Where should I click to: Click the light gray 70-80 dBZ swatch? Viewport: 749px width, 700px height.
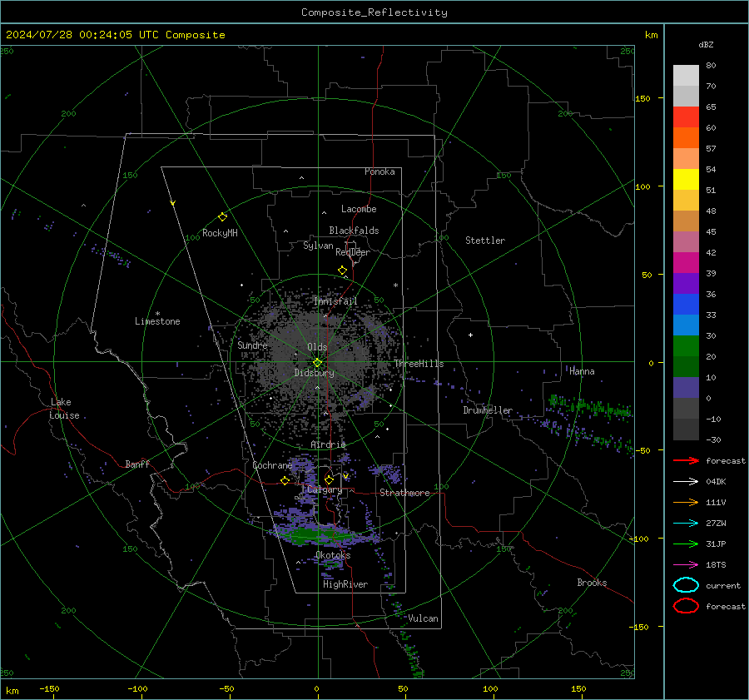pyautogui.click(x=686, y=75)
